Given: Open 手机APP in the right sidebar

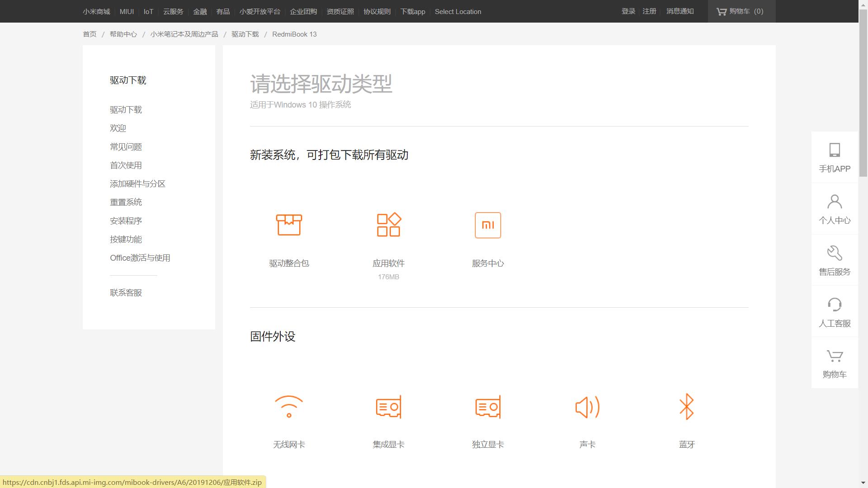Looking at the screenshot, I should 835,157.
